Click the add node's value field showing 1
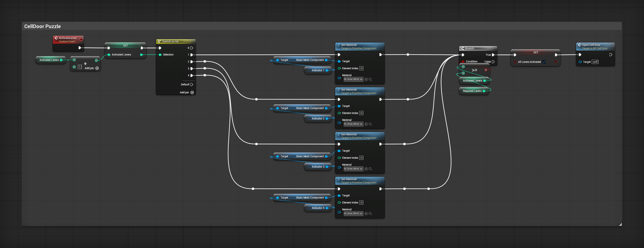The width and height of the screenshot is (644, 248). coord(80,67)
